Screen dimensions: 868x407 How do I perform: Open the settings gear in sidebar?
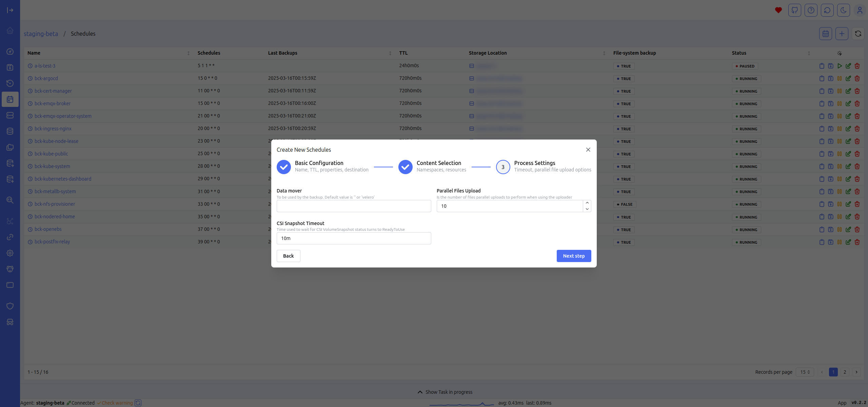pyautogui.click(x=10, y=253)
